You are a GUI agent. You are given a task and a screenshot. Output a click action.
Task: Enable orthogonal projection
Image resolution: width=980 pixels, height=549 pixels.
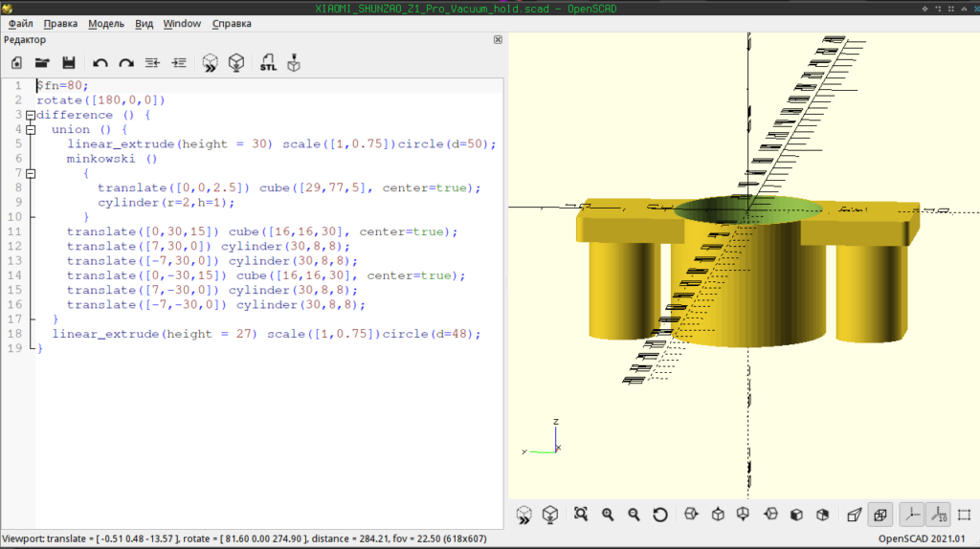(x=880, y=515)
